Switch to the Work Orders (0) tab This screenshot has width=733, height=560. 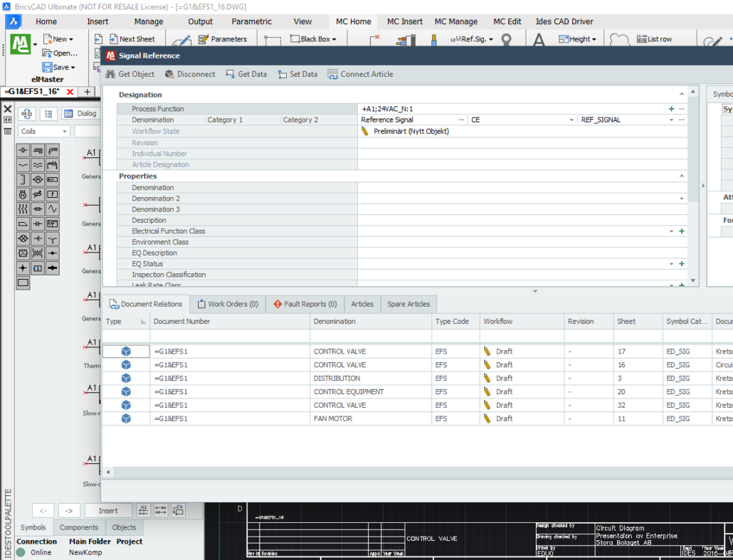228,304
